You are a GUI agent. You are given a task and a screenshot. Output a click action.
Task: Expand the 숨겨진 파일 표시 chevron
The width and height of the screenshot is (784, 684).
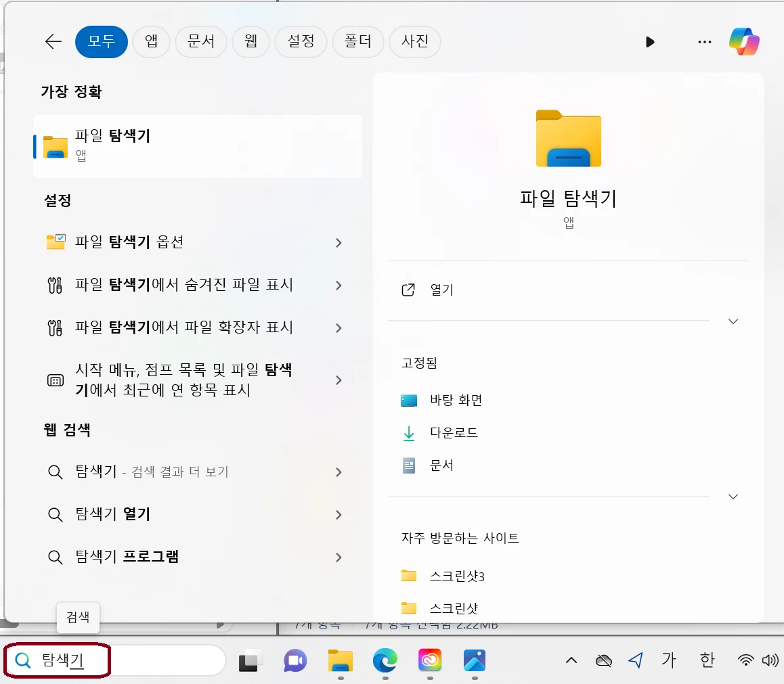(x=339, y=286)
